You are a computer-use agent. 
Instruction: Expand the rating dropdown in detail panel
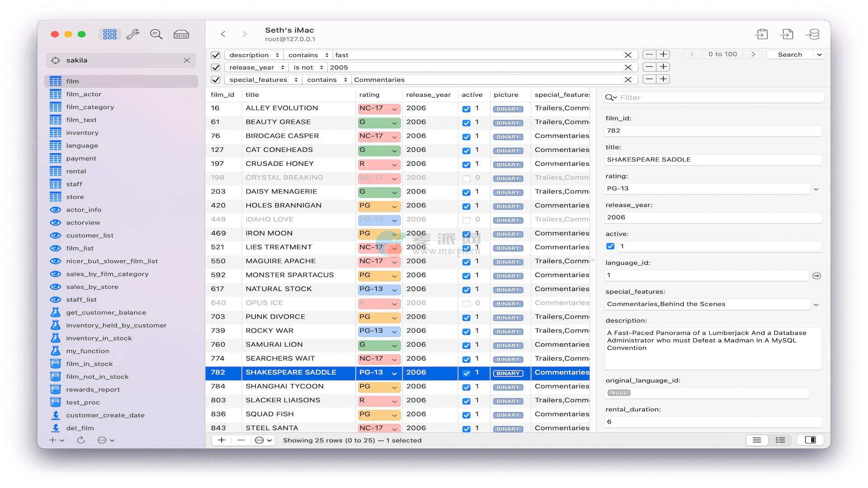point(816,189)
